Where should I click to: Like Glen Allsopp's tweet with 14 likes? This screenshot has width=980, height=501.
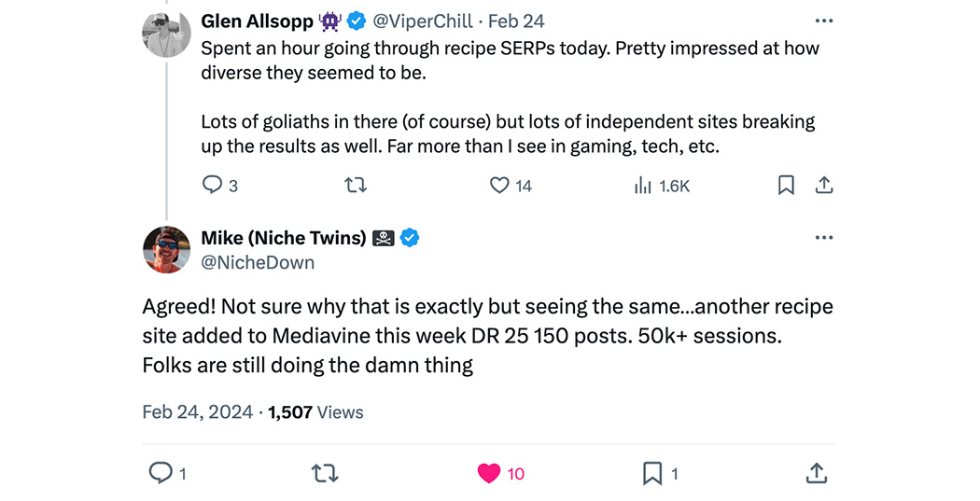click(x=498, y=185)
